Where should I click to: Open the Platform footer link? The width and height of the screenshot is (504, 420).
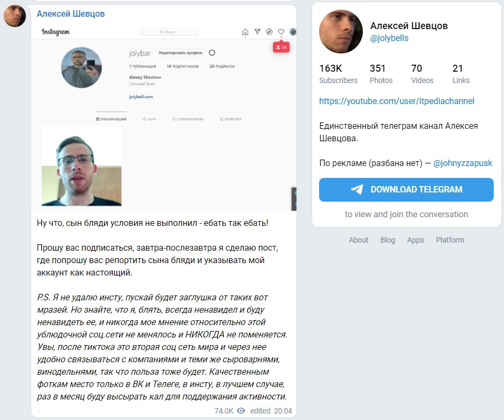450,240
